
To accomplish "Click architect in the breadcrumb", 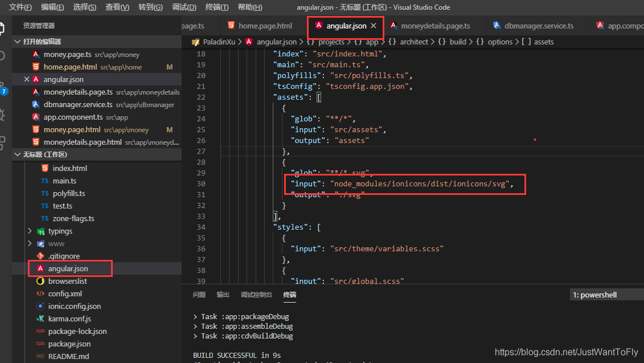I will coord(413,42).
